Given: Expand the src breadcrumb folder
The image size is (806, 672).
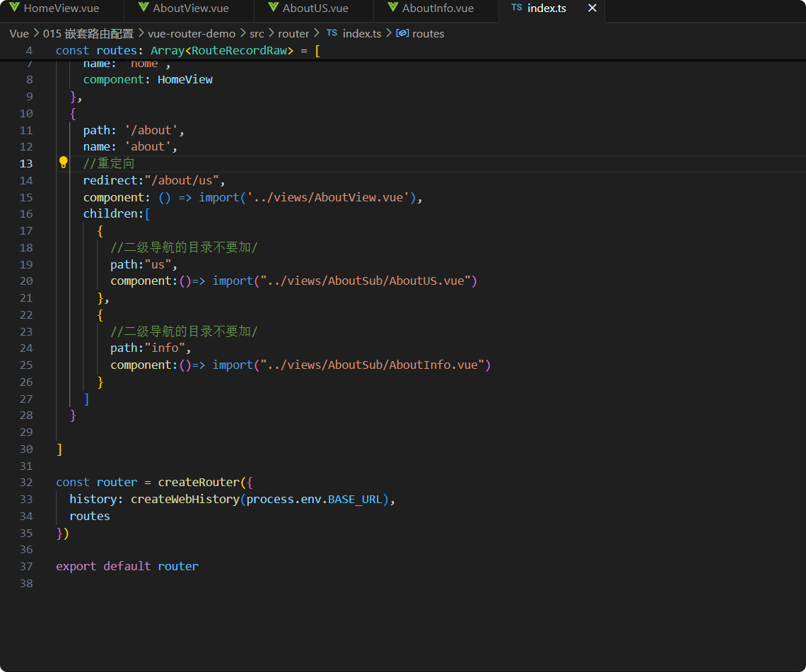Looking at the screenshot, I should pyautogui.click(x=257, y=33).
